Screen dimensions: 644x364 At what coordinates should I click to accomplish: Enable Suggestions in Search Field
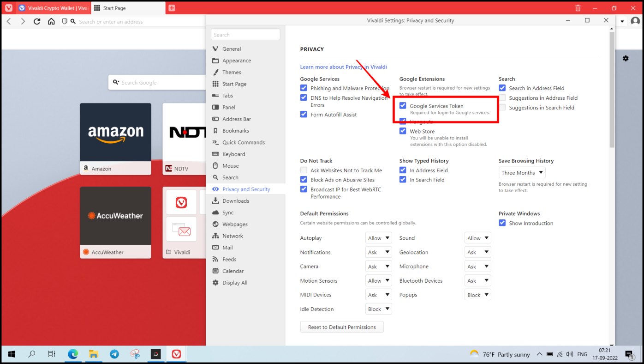(x=502, y=107)
